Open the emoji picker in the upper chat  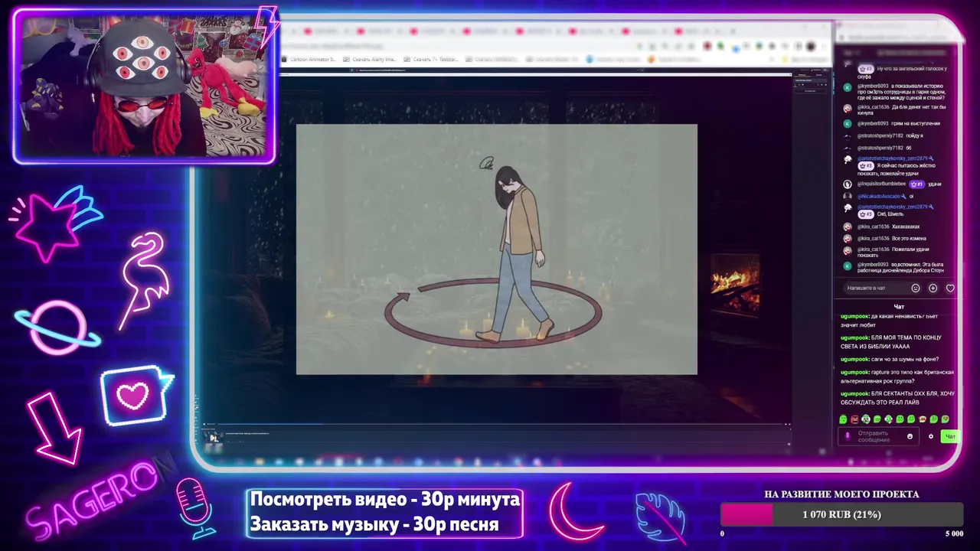coord(915,289)
